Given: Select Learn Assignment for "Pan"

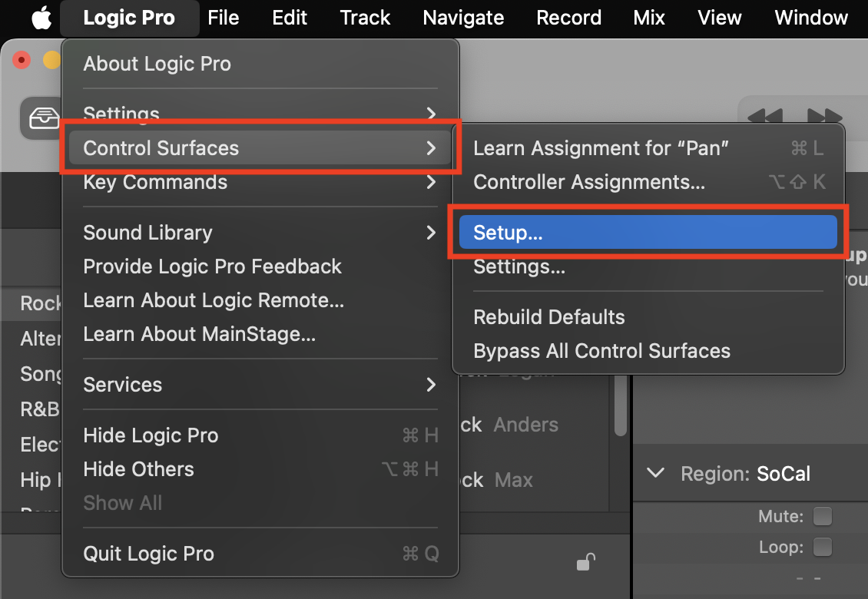Looking at the screenshot, I should (648, 148).
